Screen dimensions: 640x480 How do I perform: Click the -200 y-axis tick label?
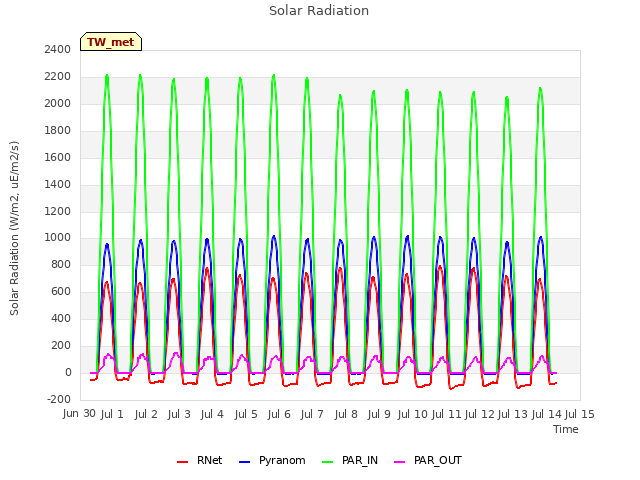pyautogui.click(x=59, y=399)
